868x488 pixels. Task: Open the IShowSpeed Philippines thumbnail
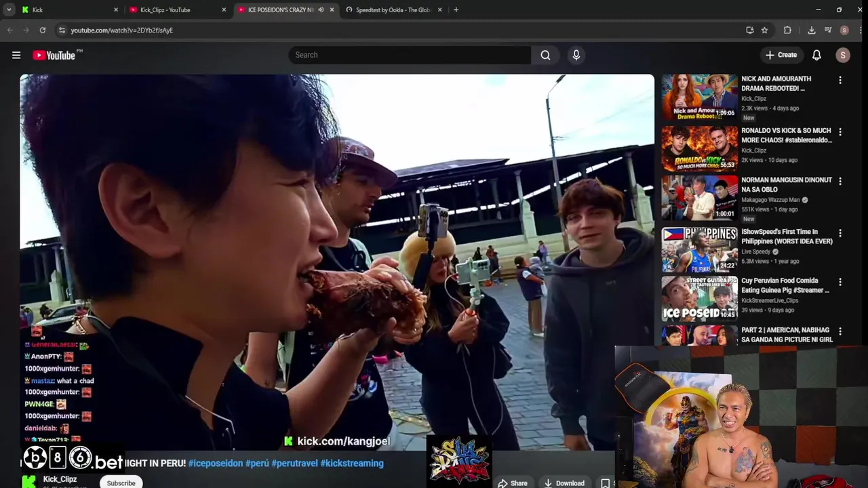pos(699,249)
